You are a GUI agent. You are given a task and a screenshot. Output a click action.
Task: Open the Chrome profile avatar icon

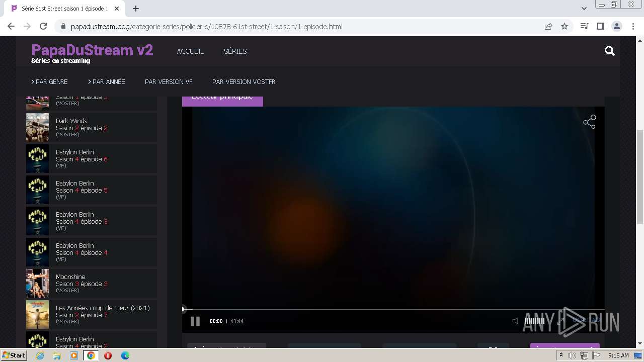(616, 26)
